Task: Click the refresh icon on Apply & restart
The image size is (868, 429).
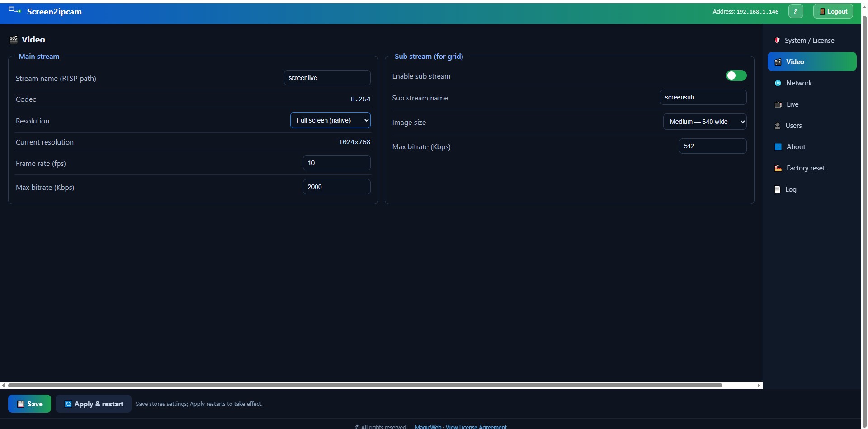Action: tap(68, 404)
